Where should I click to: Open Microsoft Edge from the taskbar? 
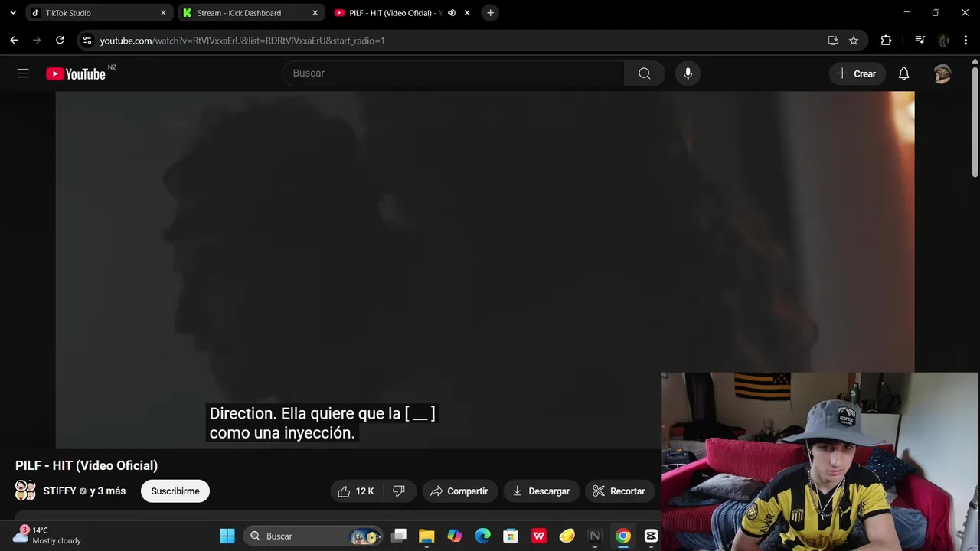pyautogui.click(x=482, y=536)
